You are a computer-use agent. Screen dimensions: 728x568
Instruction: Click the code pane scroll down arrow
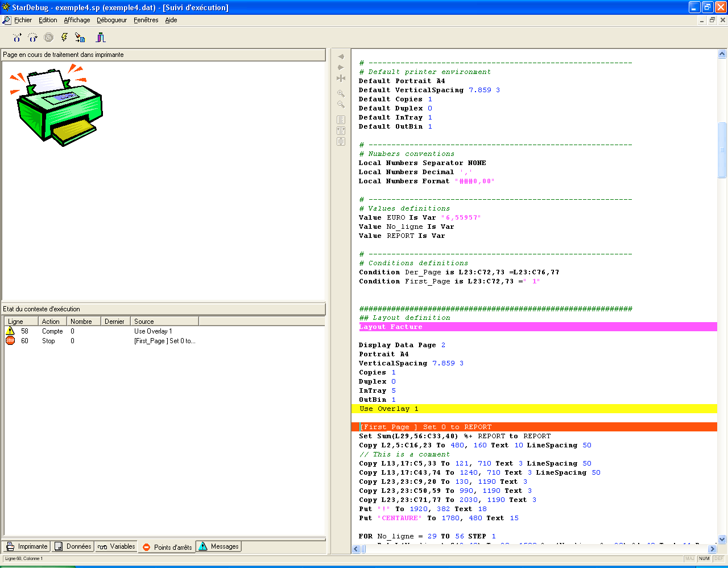[x=722, y=539]
